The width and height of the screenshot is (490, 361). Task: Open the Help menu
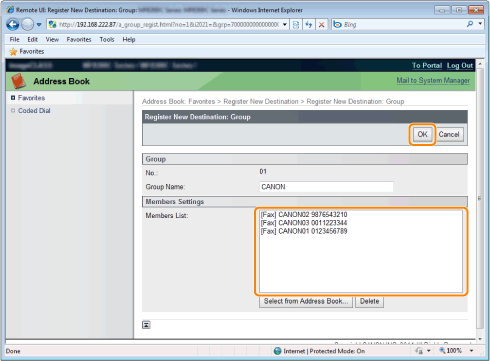129,39
